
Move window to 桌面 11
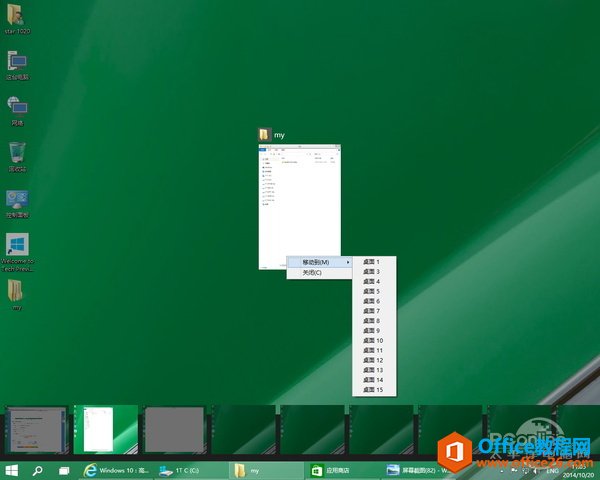point(374,350)
